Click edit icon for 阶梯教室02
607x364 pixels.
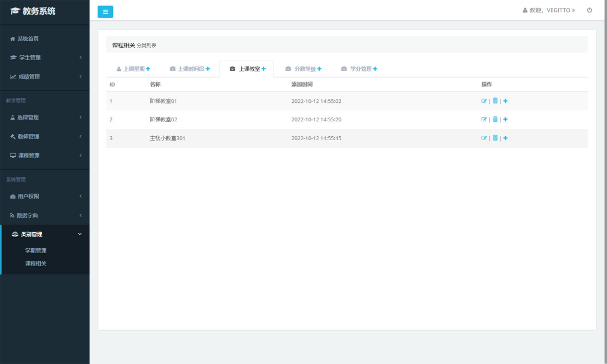pos(484,119)
